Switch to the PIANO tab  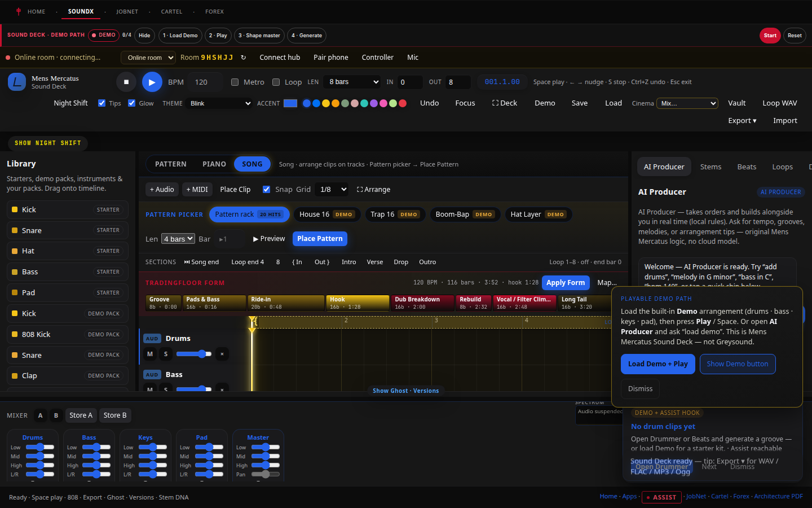coord(214,164)
